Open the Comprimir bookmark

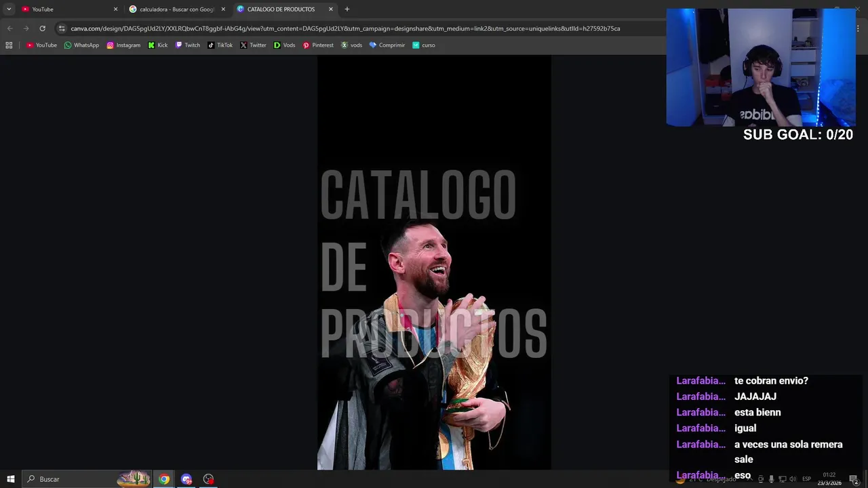[387, 45]
